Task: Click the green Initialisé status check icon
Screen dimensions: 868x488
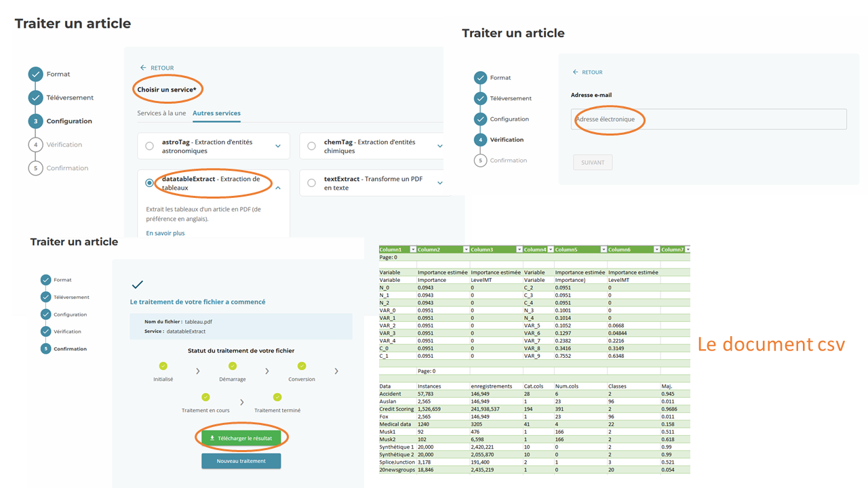Action: tap(163, 367)
